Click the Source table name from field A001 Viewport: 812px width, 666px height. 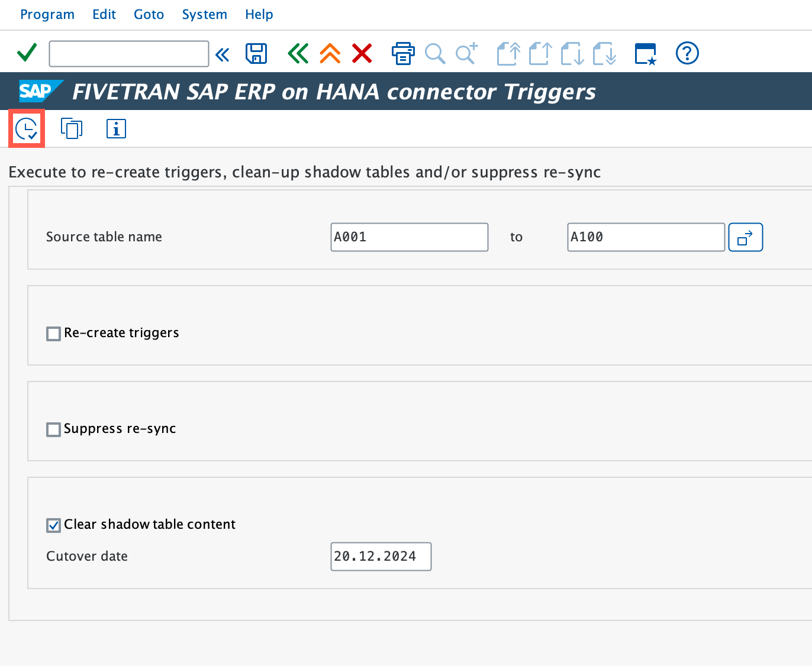(410, 237)
